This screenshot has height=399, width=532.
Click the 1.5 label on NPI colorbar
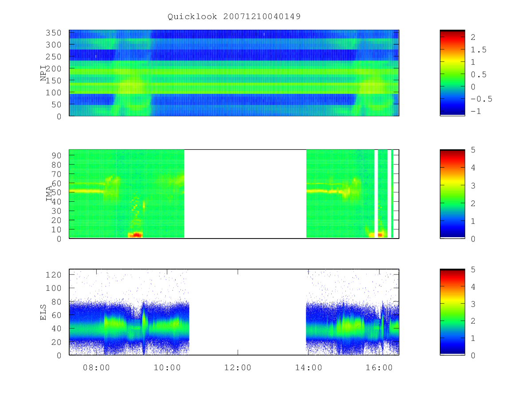tap(479, 50)
